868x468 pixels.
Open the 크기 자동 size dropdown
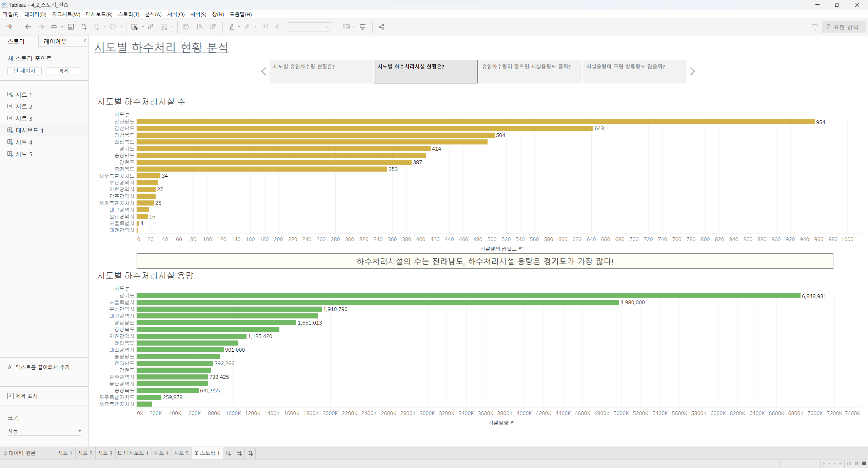click(x=44, y=431)
